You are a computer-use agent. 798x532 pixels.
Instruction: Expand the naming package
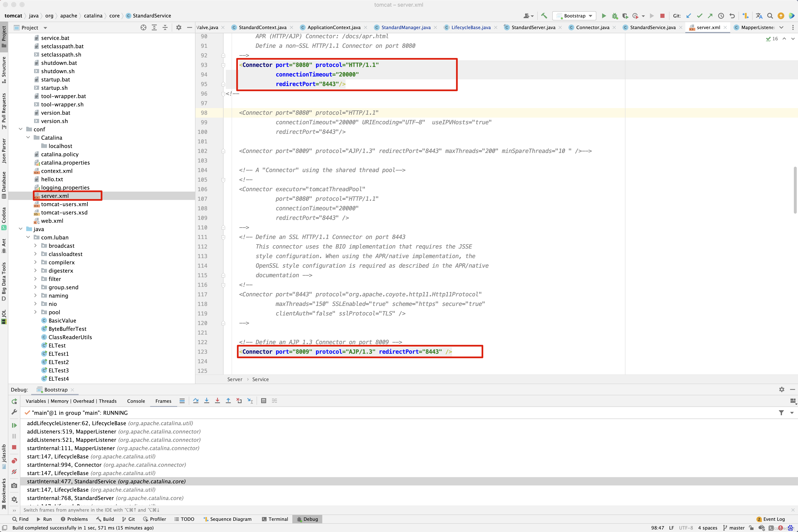pos(35,295)
